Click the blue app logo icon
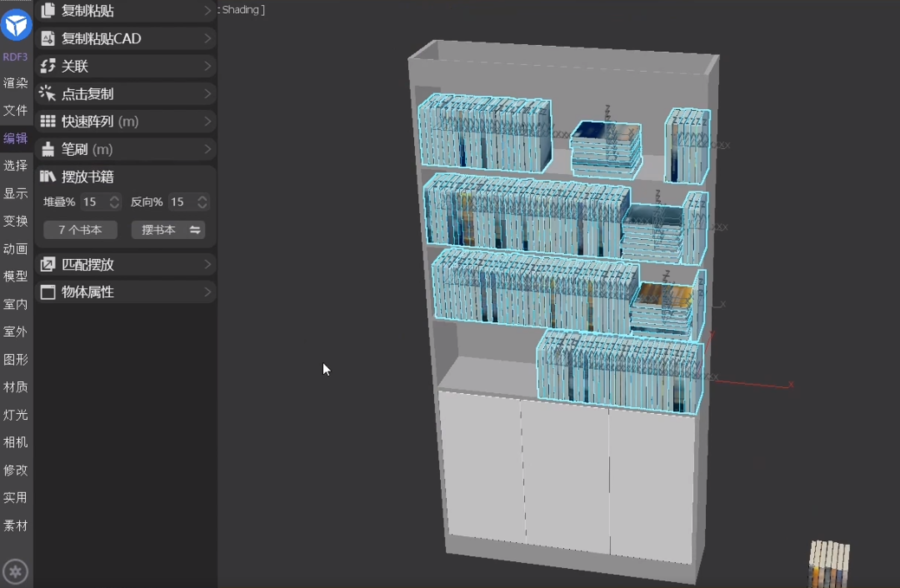The height and width of the screenshot is (588, 900). click(x=16, y=25)
